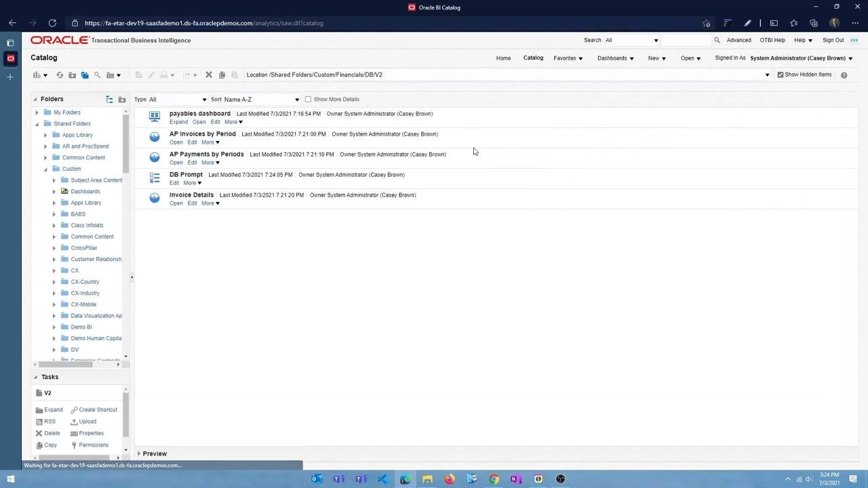868x488 pixels.
Task: Click the DB Prompt item icon
Action: (155, 178)
